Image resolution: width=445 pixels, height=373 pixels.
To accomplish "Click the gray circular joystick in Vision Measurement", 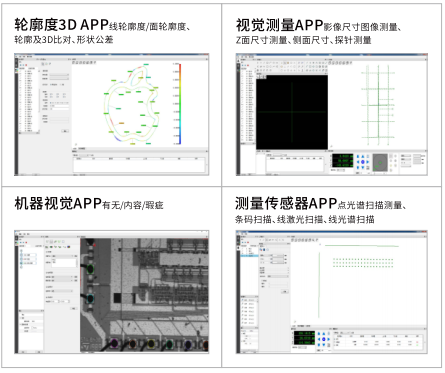I will coord(380,162).
